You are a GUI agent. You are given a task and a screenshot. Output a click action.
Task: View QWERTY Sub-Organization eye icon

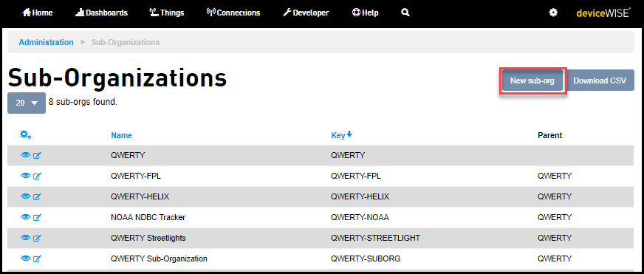click(25, 258)
